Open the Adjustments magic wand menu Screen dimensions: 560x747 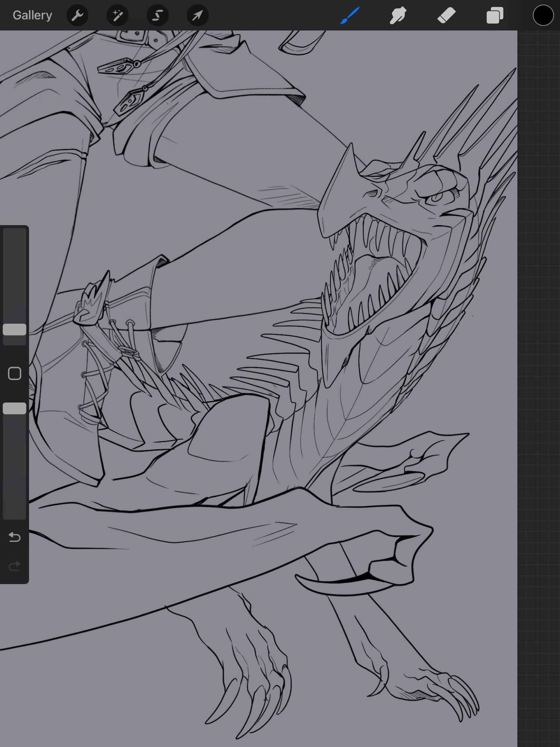tap(117, 15)
